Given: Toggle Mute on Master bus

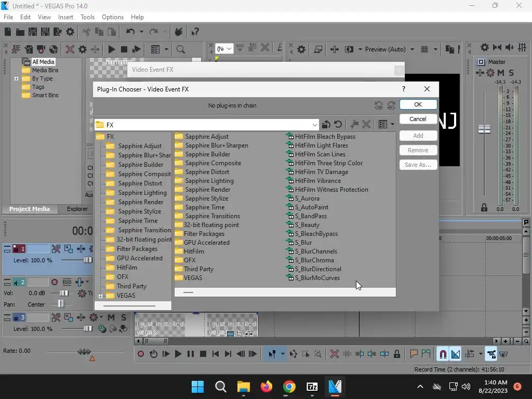Looking at the screenshot, I should [501, 73].
